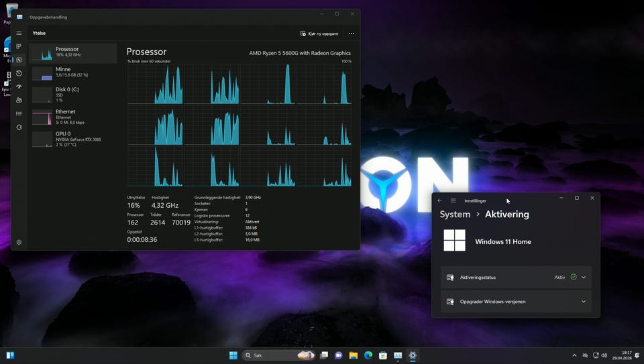Image resolution: width=644 pixels, height=364 pixels.
Task: Click the Tråder value 2614
Action: [x=157, y=223]
